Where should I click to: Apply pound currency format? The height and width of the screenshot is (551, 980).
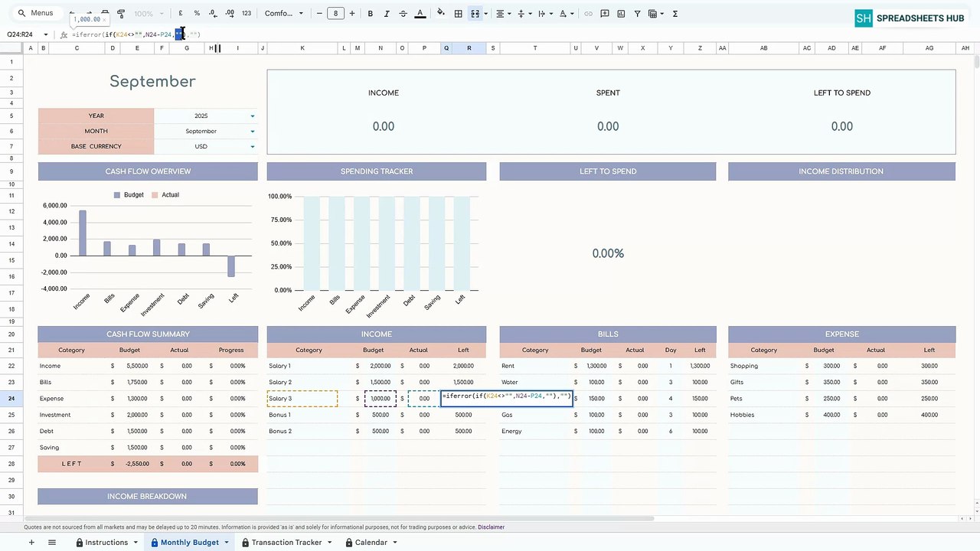click(181, 14)
